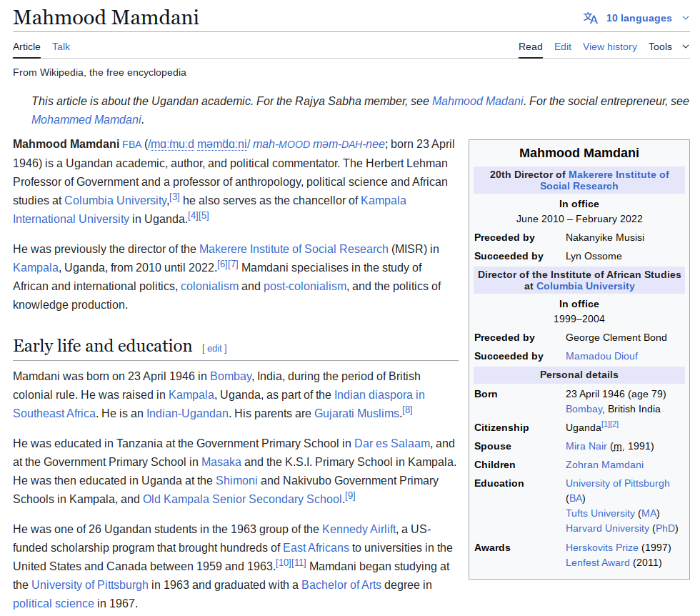Open the Mira Nair spouse link
Image resolution: width=700 pixels, height=616 pixels.
[586, 446]
